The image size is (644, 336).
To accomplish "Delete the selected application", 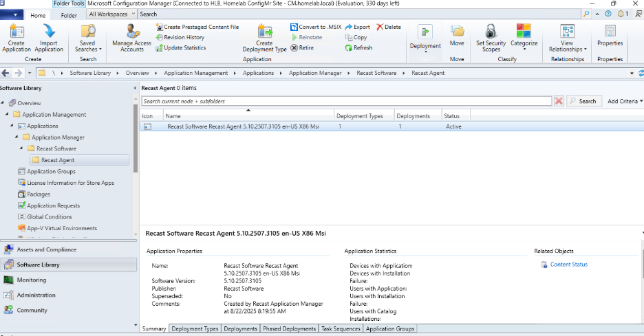I will click(x=389, y=27).
